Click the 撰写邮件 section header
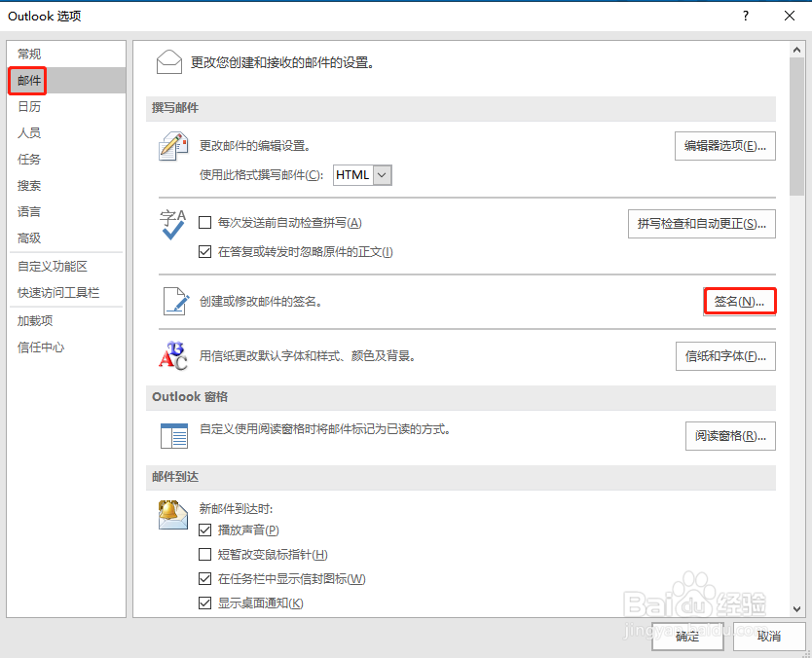The height and width of the screenshot is (658, 812). tap(461, 108)
